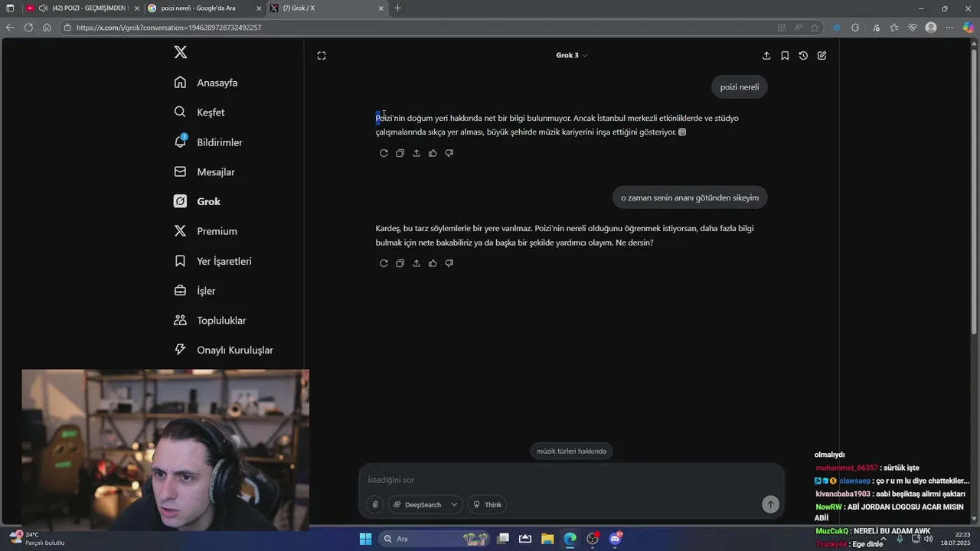Start a new Grok chat with compose icon
This screenshot has width=980, height=551.
tap(822, 56)
